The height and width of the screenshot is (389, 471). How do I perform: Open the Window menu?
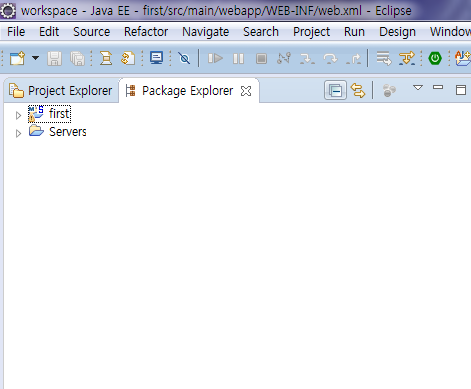point(450,32)
